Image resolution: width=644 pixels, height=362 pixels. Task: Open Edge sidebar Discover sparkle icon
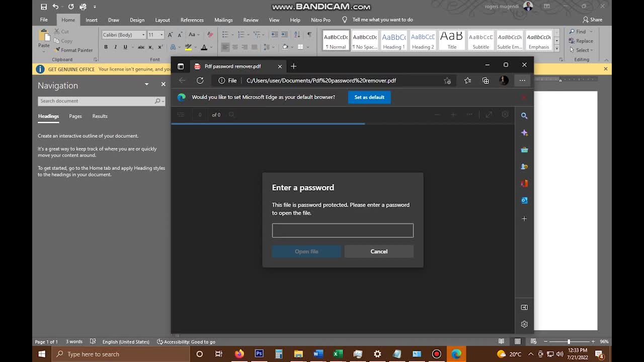[x=524, y=133]
